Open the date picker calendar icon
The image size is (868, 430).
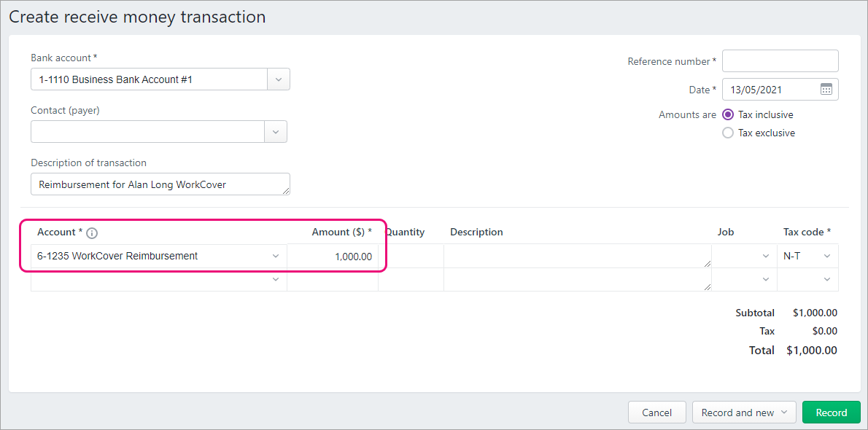point(826,90)
